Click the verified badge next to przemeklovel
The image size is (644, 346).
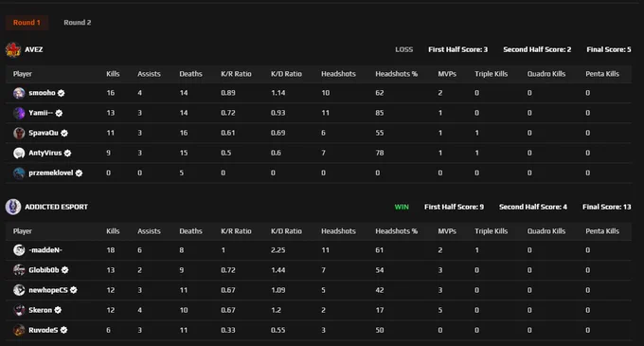coord(79,173)
